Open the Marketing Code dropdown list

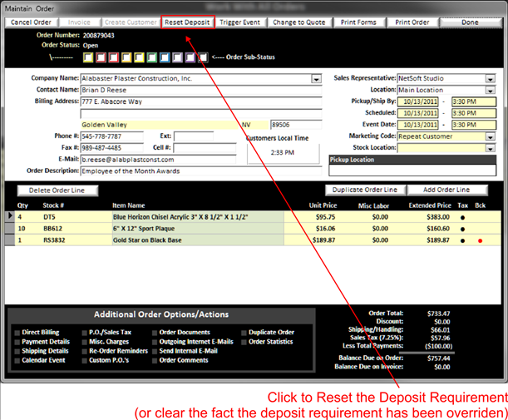(491, 136)
